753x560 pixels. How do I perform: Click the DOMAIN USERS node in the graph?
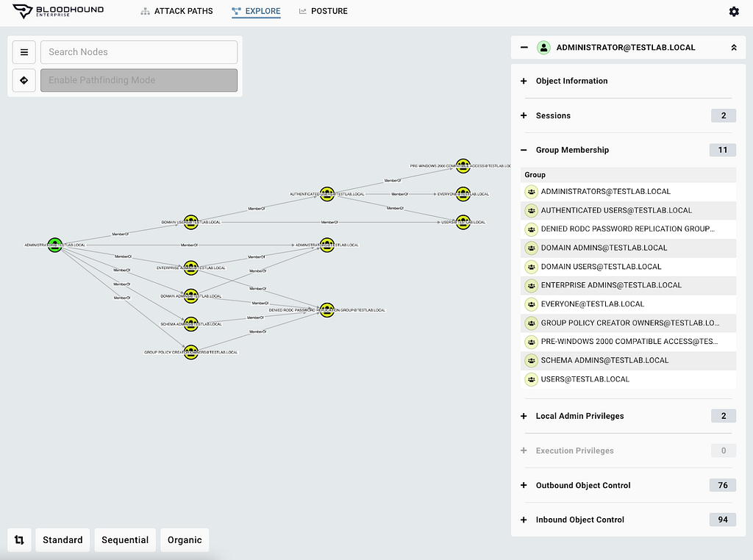[x=191, y=222]
